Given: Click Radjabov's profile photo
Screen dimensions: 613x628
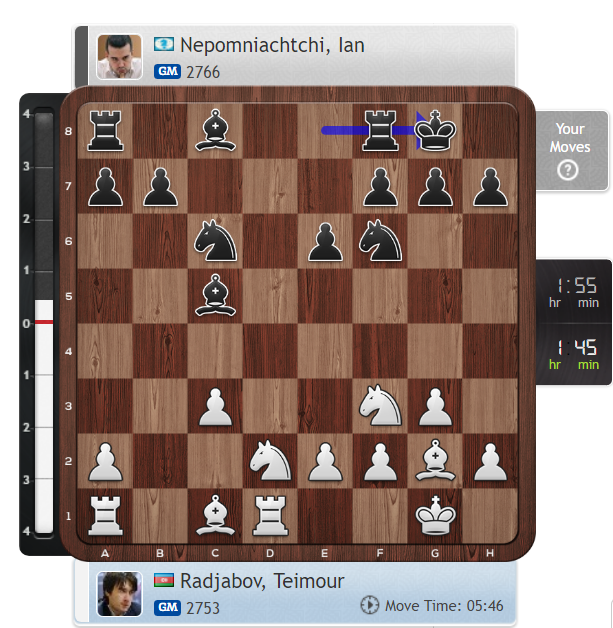Looking at the screenshot, I should pos(119,594).
